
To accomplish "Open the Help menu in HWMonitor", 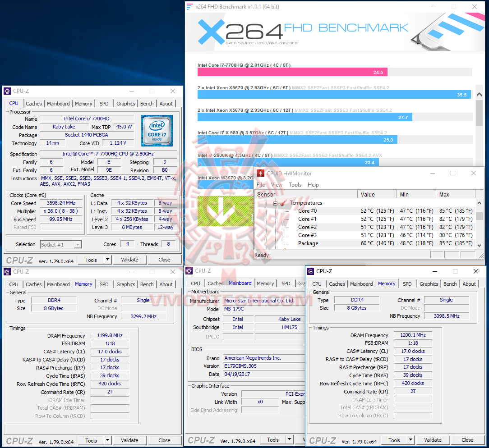I will coord(313,185).
